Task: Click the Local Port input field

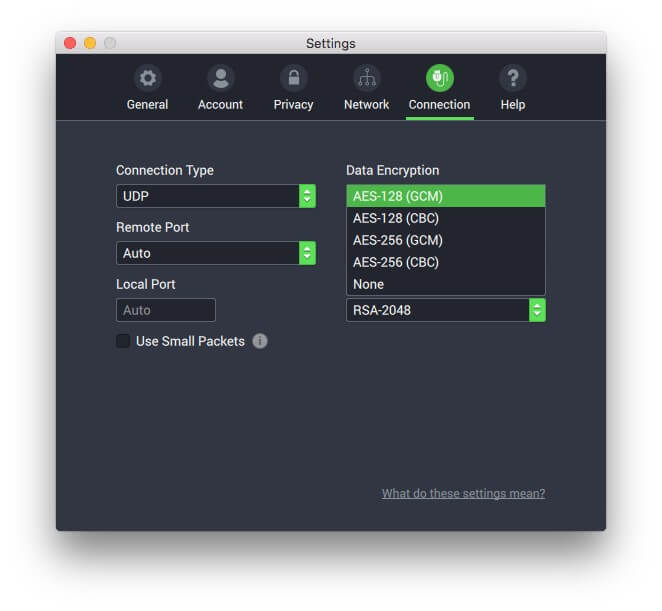Action: (166, 310)
